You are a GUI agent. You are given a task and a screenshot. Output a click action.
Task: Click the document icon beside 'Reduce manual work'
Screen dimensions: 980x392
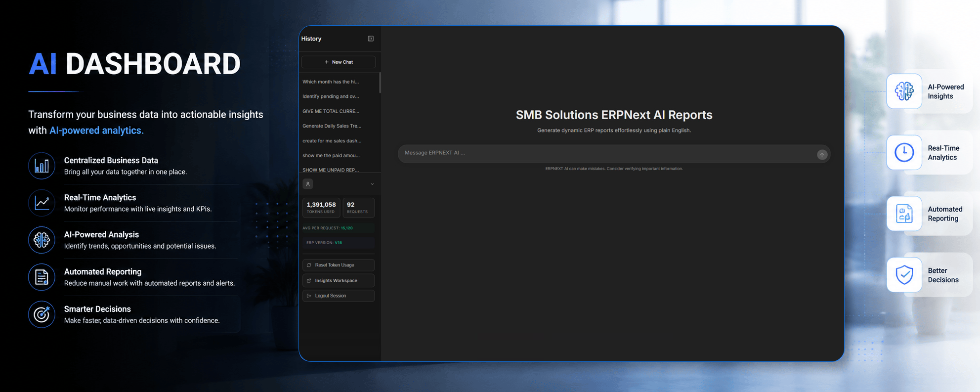tap(42, 277)
